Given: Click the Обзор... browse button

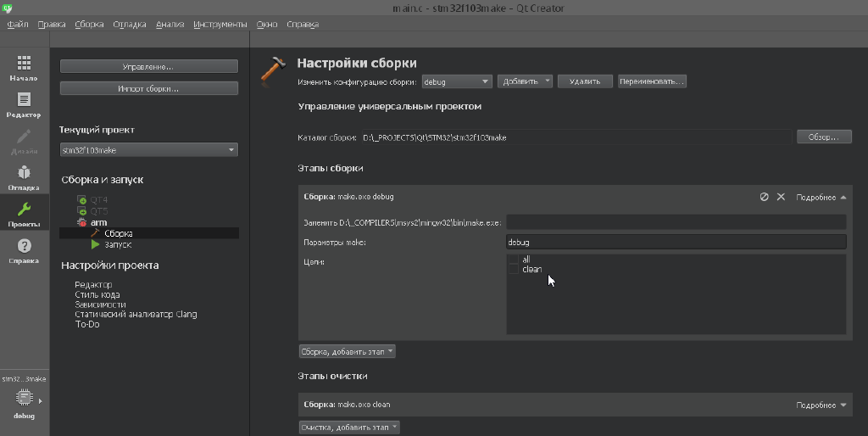Looking at the screenshot, I should pyautogui.click(x=823, y=137).
